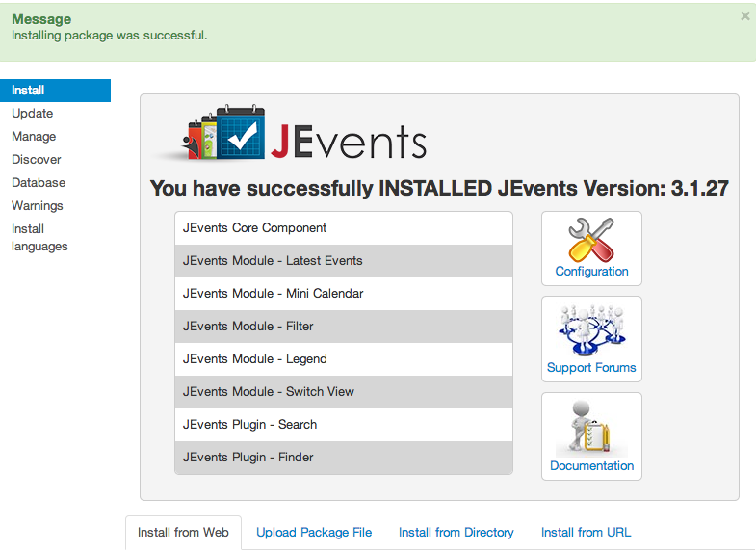Open the Update sidebar item
The image size is (756, 551).
(x=33, y=114)
